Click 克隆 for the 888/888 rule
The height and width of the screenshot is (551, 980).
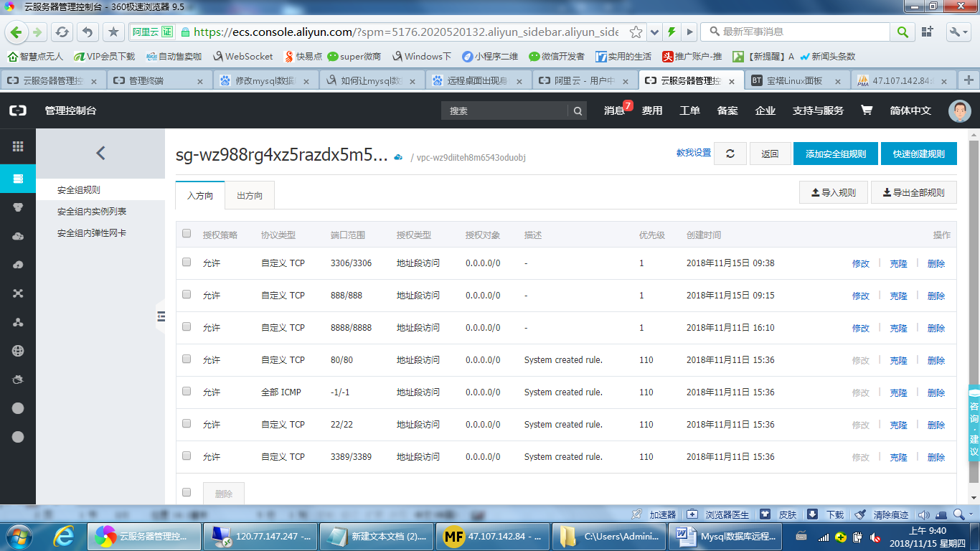click(899, 296)
